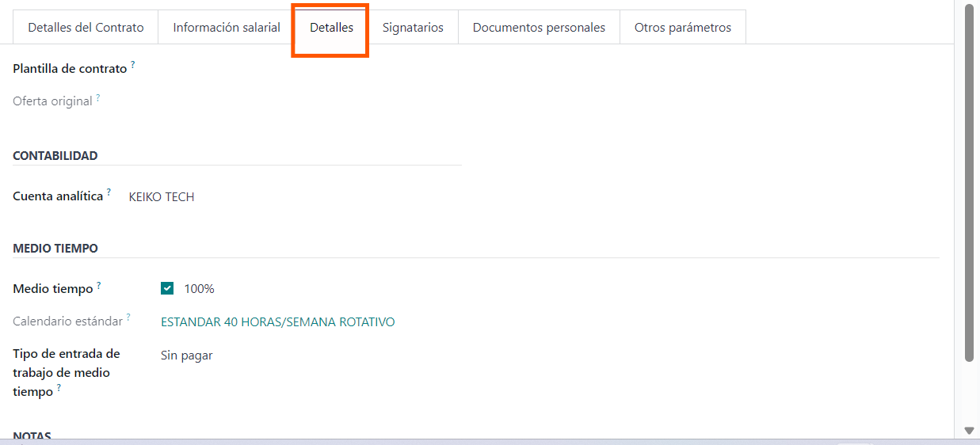980x445 pixels.
Task: Click help icon next to Oferta original
Action: click(98, 97)
